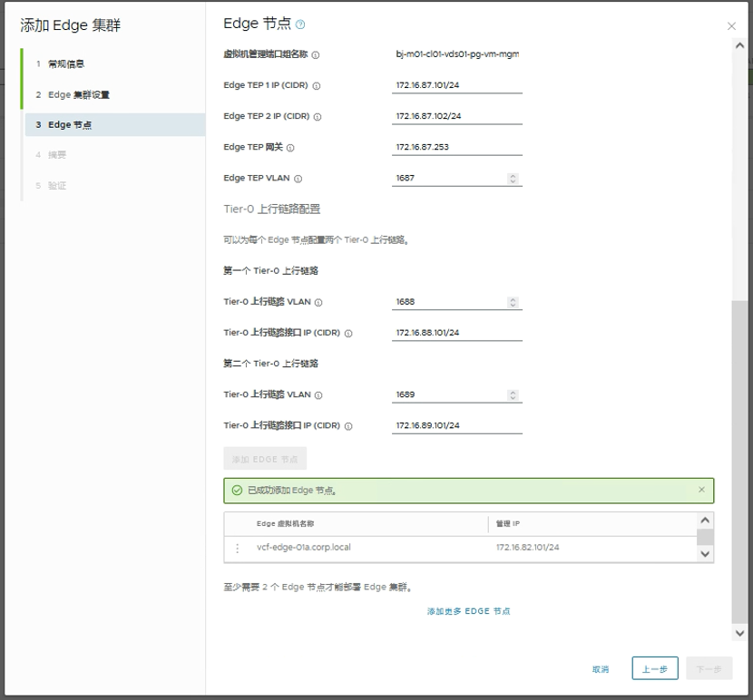Click the 取消 button

[x=601, y=669]
